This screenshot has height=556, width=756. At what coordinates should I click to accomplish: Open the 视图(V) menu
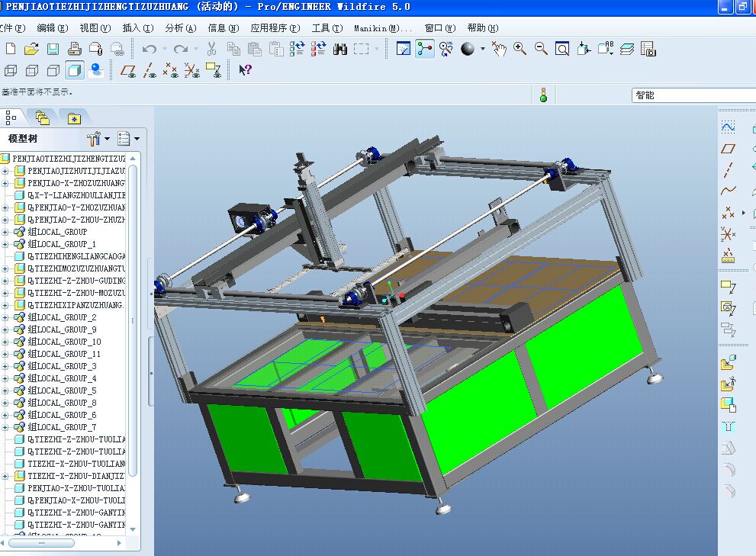[95, 28]
